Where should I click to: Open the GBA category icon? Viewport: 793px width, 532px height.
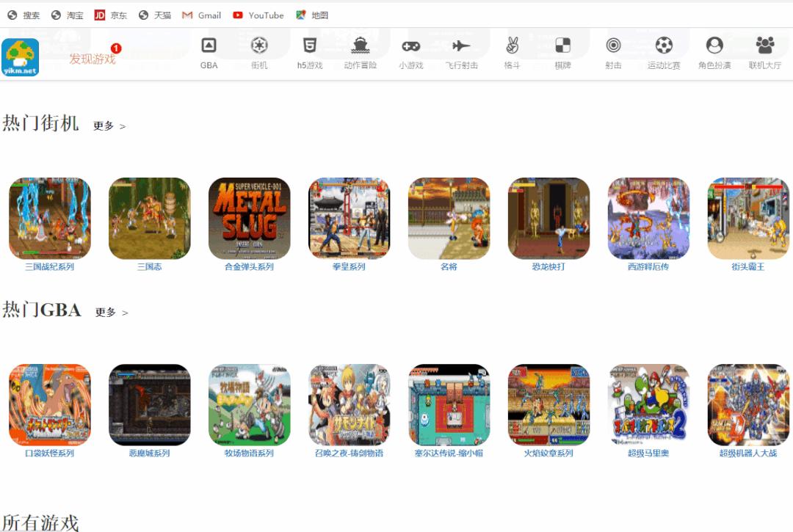209,45
